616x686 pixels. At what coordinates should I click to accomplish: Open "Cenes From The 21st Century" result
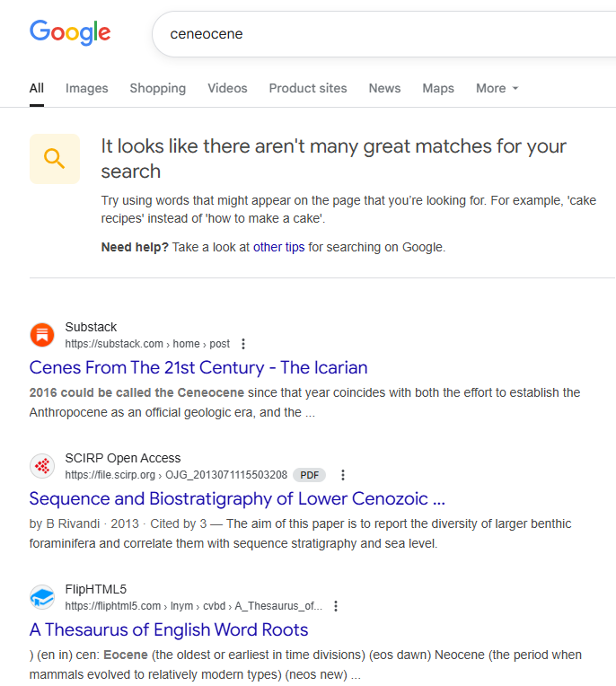198,367
